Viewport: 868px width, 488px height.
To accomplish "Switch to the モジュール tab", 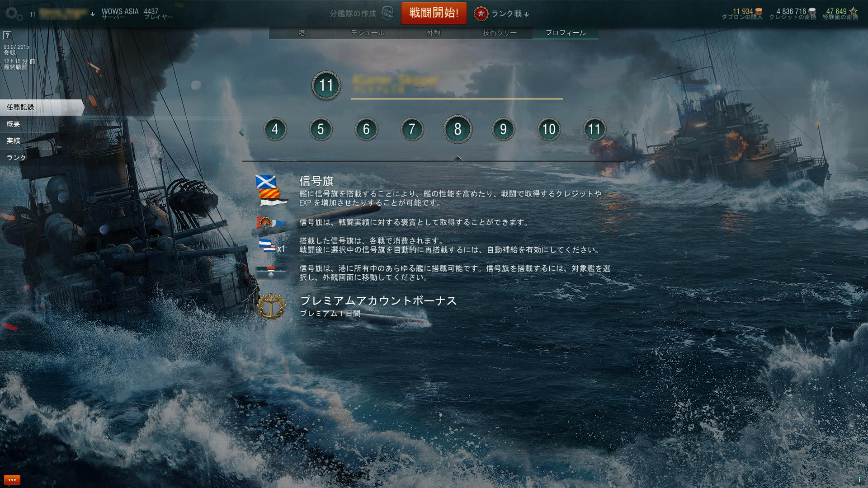I will 368,33.
